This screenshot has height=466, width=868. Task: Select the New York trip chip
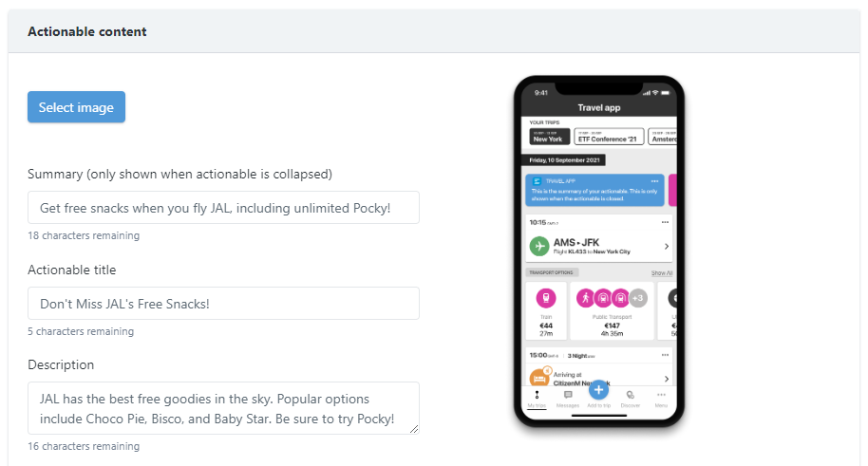pos(549,138)
